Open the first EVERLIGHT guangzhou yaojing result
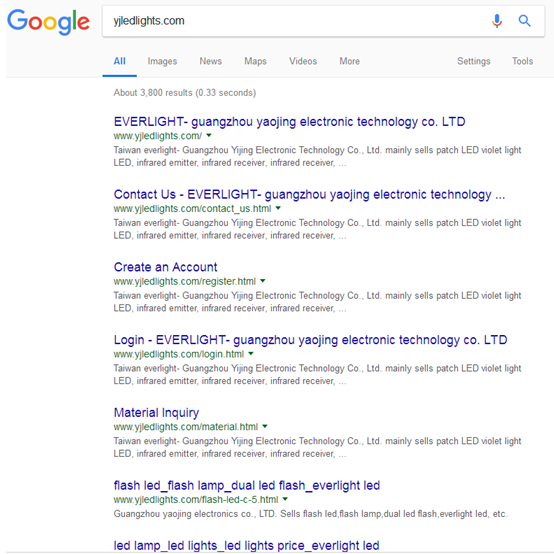Image resolution: width=554 pixels, height=554 pixels. [x=289, y=122]
